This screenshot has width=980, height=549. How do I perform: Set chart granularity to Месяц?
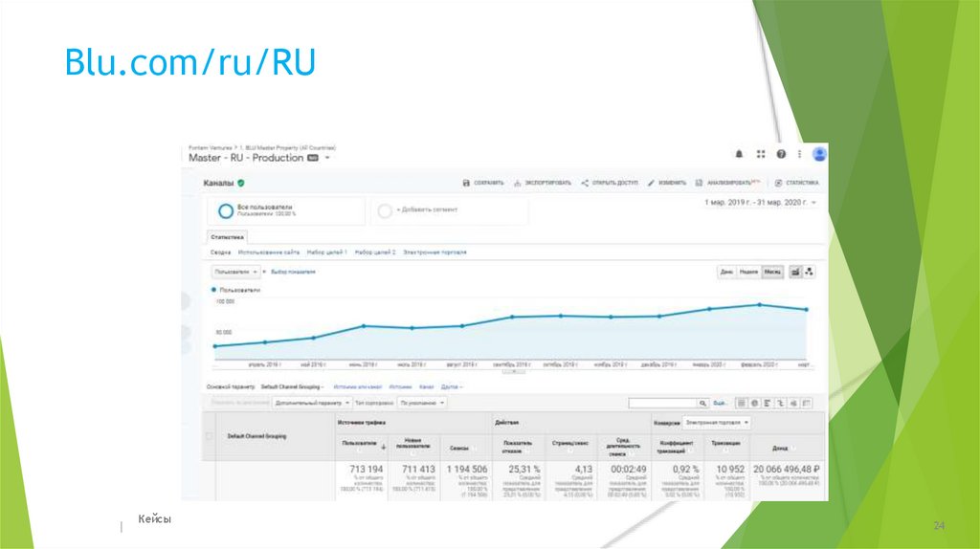coord(772,272)
